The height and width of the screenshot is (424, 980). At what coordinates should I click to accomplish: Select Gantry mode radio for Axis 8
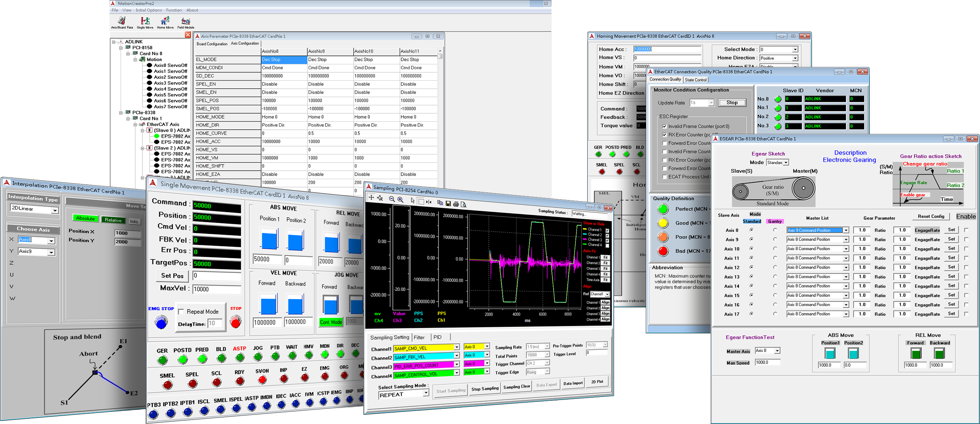tap(775, 230)
